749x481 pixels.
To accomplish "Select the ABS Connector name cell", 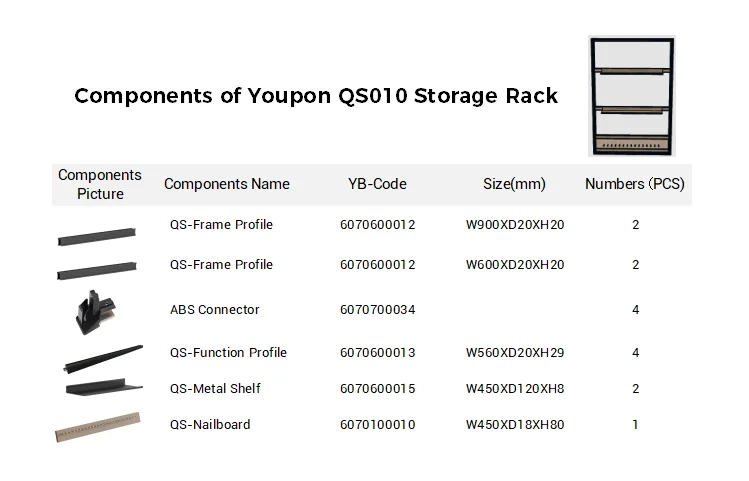I will coord(215,310).
